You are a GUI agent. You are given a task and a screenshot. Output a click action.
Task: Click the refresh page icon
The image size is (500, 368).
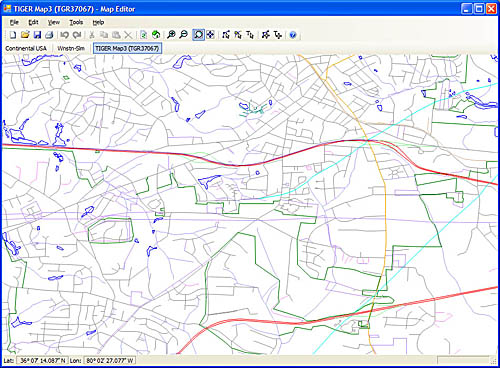click(143, 35)
